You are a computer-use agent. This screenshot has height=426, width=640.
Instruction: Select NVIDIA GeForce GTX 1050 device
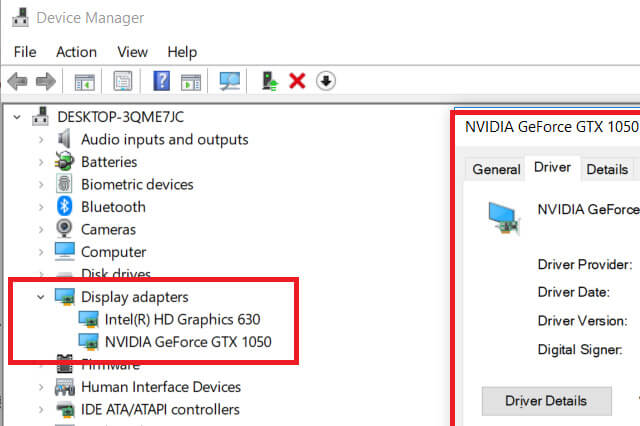pos(188,342)
